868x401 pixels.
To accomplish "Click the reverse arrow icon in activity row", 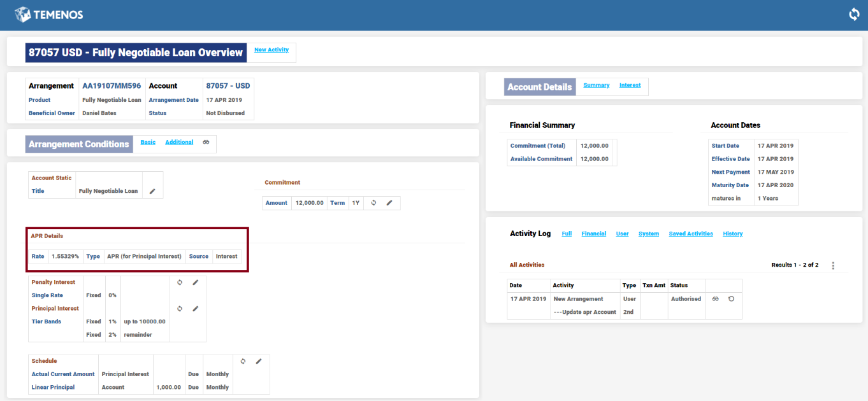I will click(731, 299).
